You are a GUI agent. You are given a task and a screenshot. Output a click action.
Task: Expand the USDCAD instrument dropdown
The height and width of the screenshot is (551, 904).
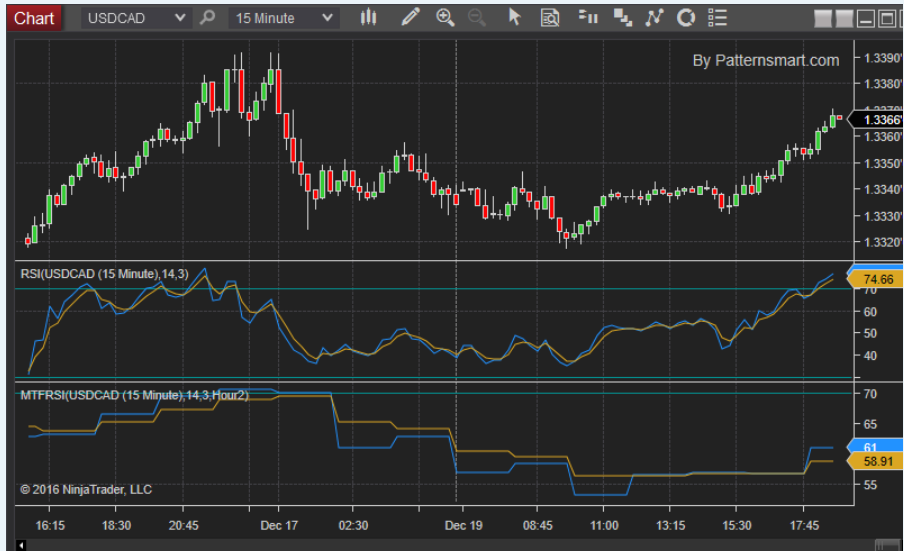180,17
